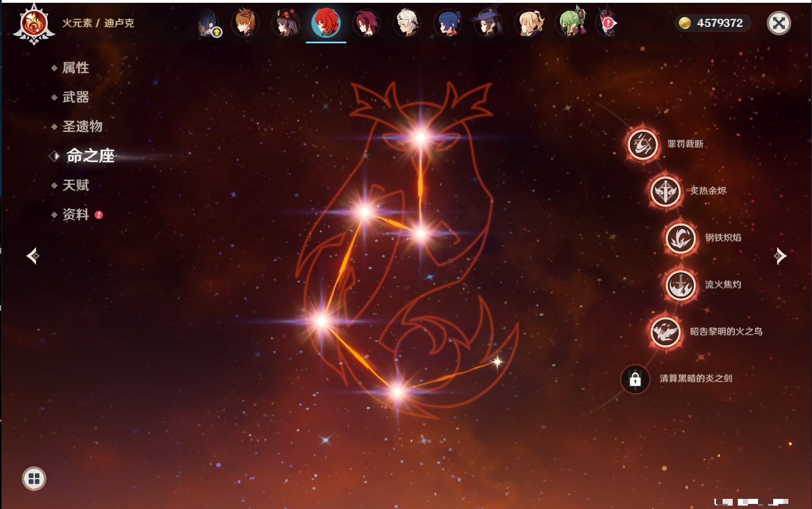Open the 天赋 section
Viewport: 812px width, 509px height.
[x=75, y=185]
